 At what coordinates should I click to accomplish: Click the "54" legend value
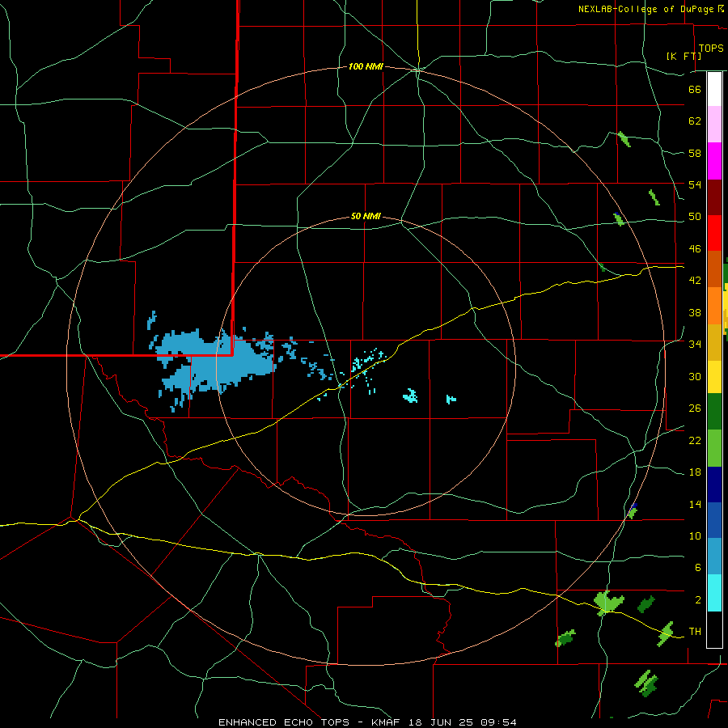point(695,184)
